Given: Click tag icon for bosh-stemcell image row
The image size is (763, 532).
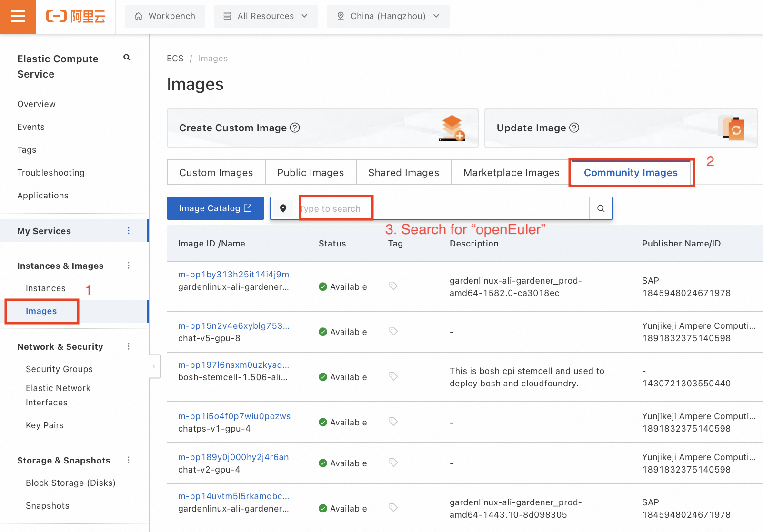Looking at the screenshot, I should 393,376.
